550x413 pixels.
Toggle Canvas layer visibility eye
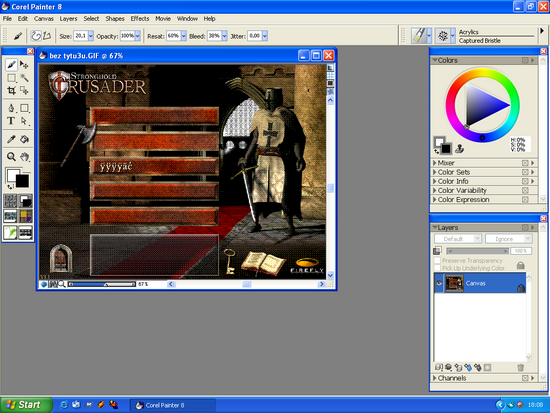[439, 283]
